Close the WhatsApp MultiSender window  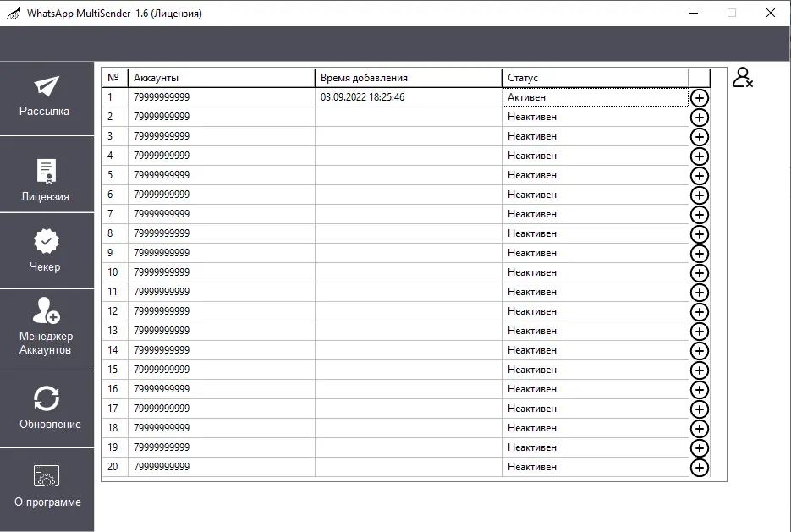(771, 14)
